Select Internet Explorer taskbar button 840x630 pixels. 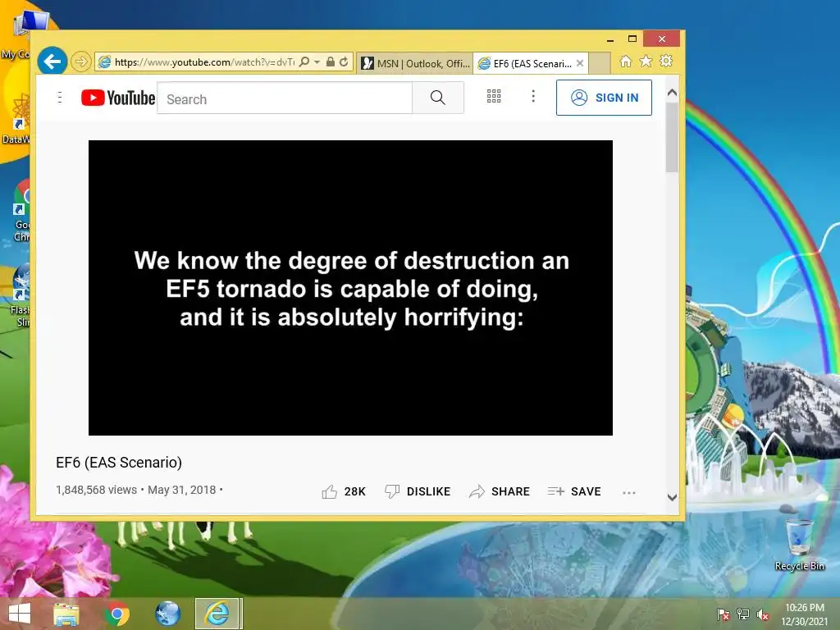point(218,614)
